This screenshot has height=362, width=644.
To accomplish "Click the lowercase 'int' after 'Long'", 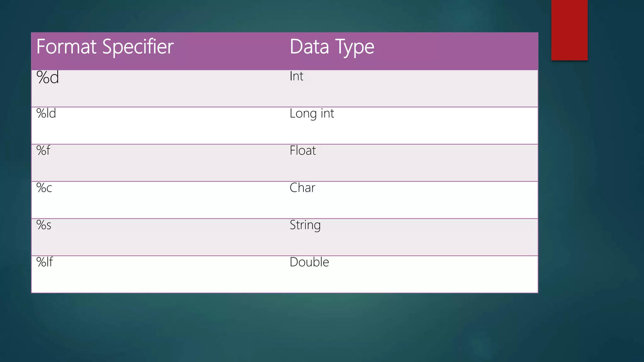I will (327, 113).
